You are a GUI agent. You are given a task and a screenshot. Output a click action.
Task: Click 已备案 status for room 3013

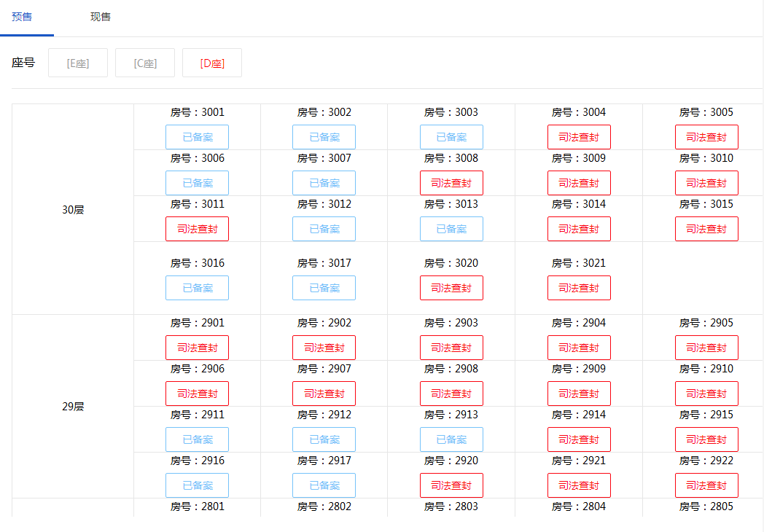[451, 229]
